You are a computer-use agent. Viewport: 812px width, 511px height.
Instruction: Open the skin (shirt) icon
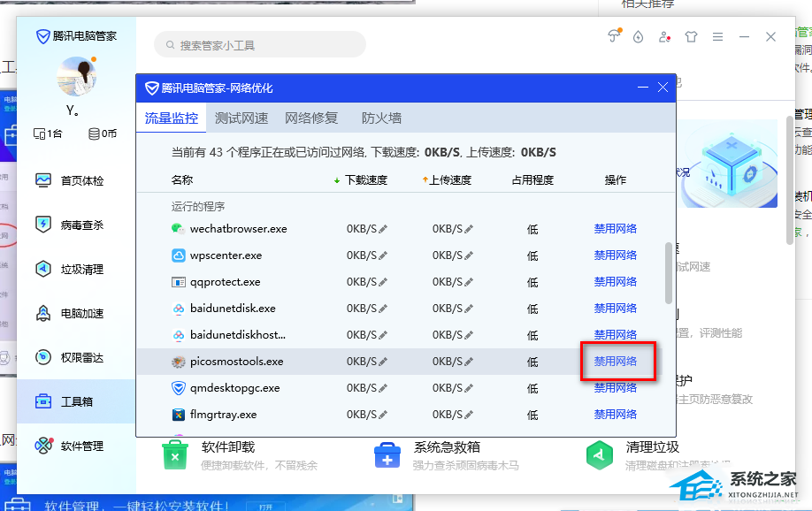(691, 37)
